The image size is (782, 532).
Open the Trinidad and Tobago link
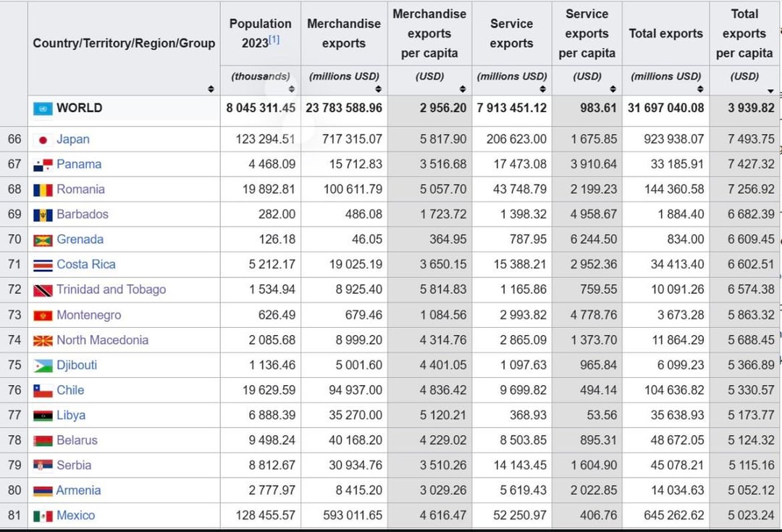[x=111, y=290]
